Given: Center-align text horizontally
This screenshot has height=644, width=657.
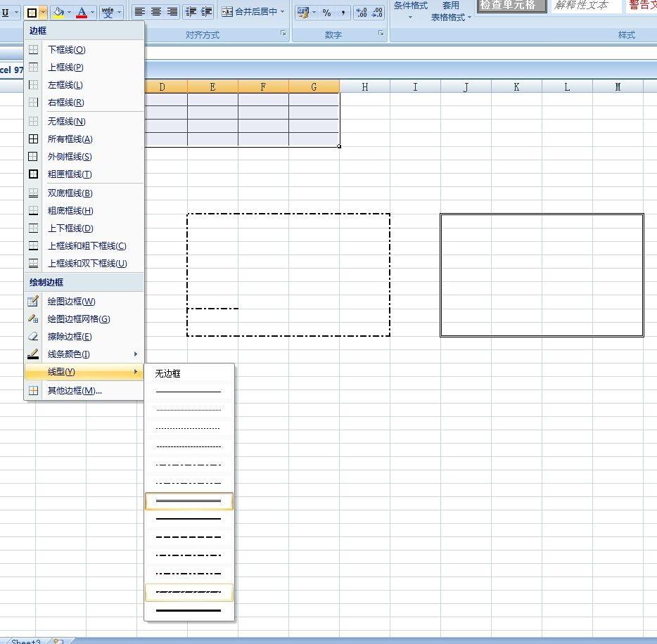Looking at the screenshot, I should pos(156,12).
